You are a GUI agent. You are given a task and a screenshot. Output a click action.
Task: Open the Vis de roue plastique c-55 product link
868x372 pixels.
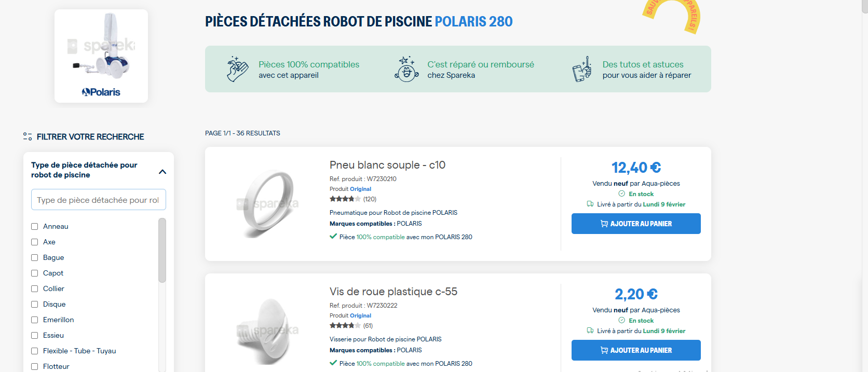(x=393, y=292)
